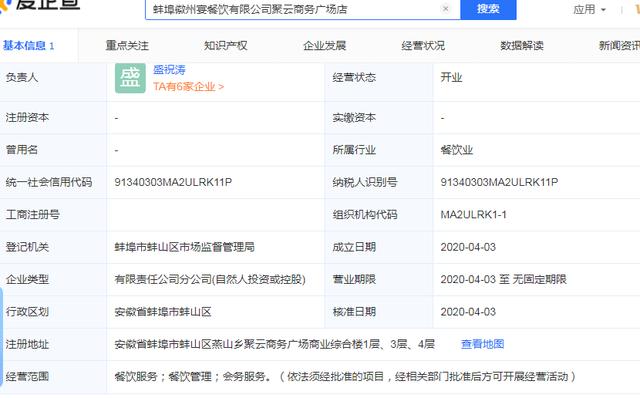Screen dimensions: 640x398
Task: Open the 知识产权 tab
Action: pyautogui.click(x=226, y=45)
